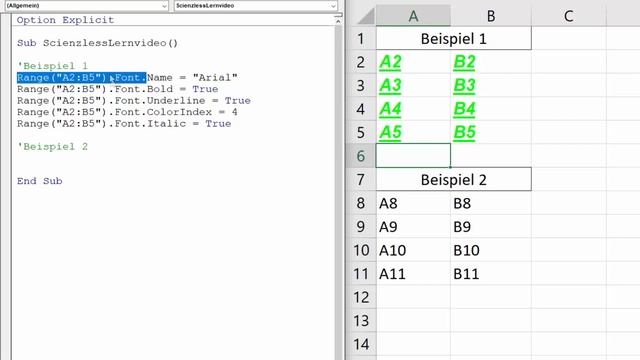Select column A header
640x360 pixels.
tap(413, 16)
